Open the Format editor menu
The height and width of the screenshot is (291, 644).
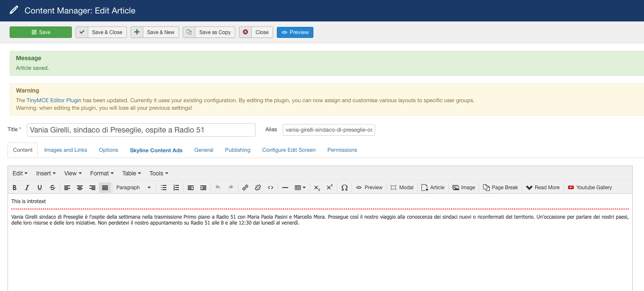tap(102, 173)
